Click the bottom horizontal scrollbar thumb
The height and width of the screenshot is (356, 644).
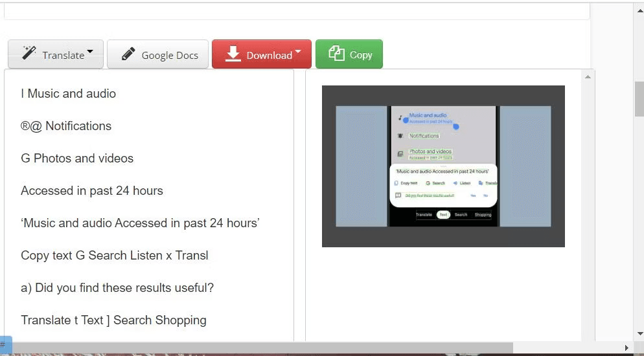(262, 348)
